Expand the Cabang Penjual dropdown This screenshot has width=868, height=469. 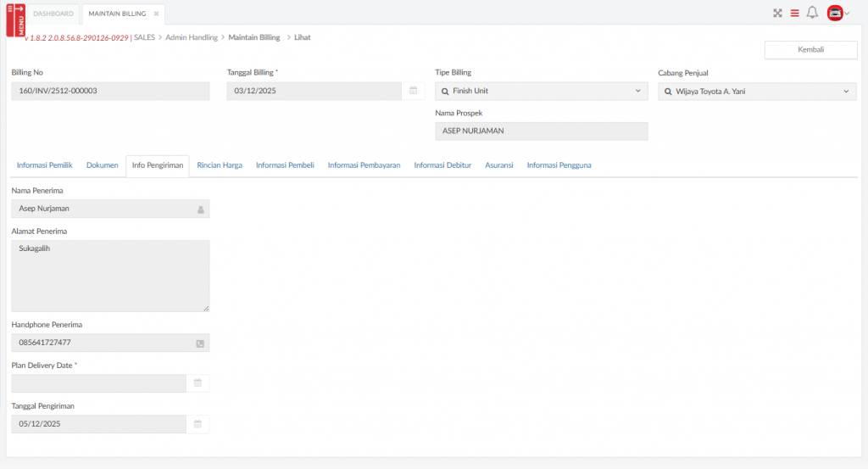pyautogui.click(x=845, y=92)
